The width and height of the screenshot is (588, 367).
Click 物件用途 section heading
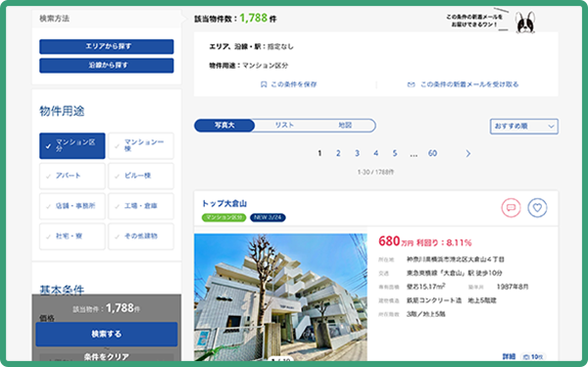[62, 111]
